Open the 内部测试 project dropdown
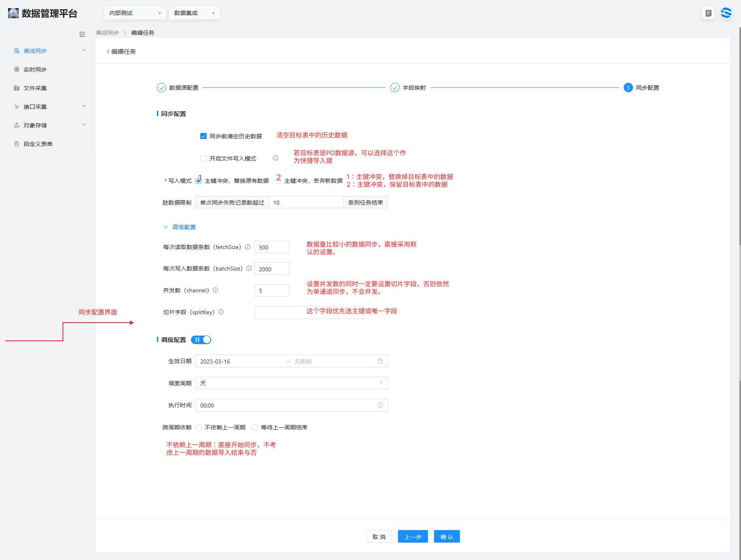The height and width of the screenshot is (560, 741). [135, 13]
